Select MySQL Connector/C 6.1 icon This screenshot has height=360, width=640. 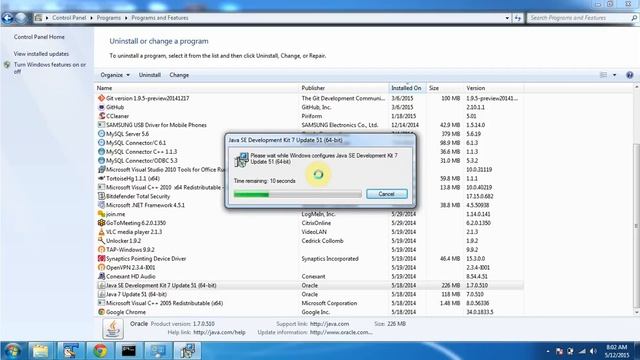(101, 143)
